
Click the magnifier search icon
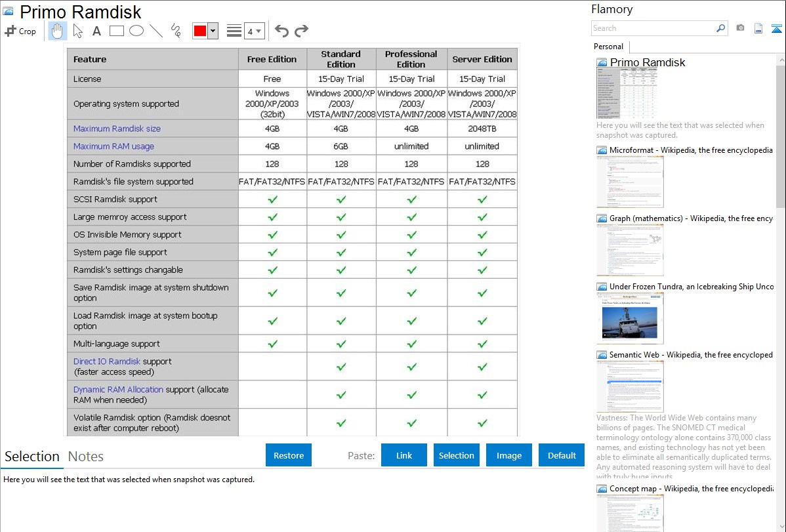pos(720,28)
